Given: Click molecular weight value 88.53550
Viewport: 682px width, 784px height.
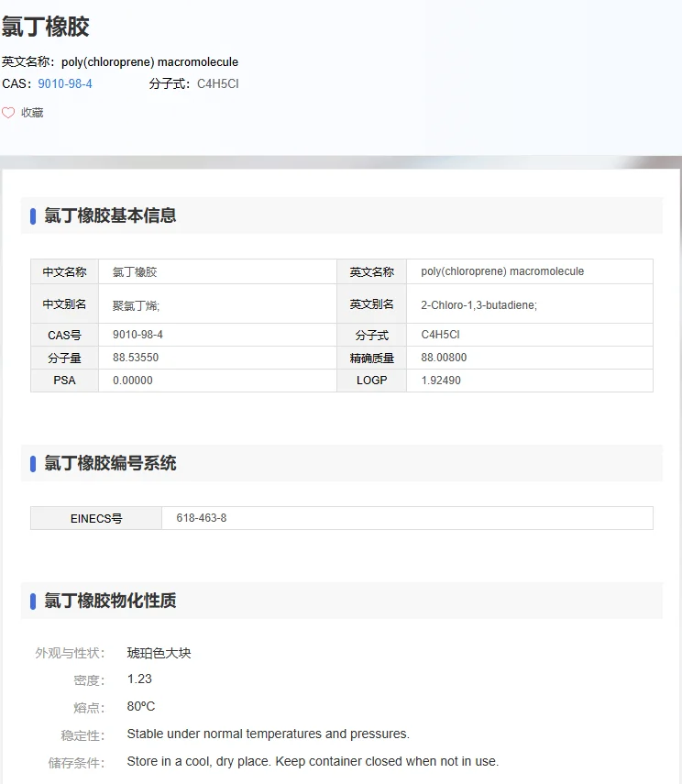Looking at the screenshot, I should pos(136,358).
